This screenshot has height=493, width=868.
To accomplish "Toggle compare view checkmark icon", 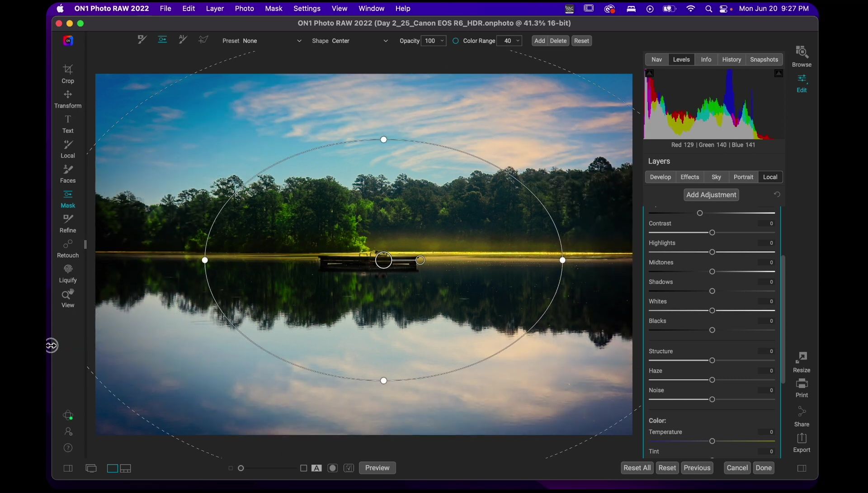I will click(x=349, y=468).
